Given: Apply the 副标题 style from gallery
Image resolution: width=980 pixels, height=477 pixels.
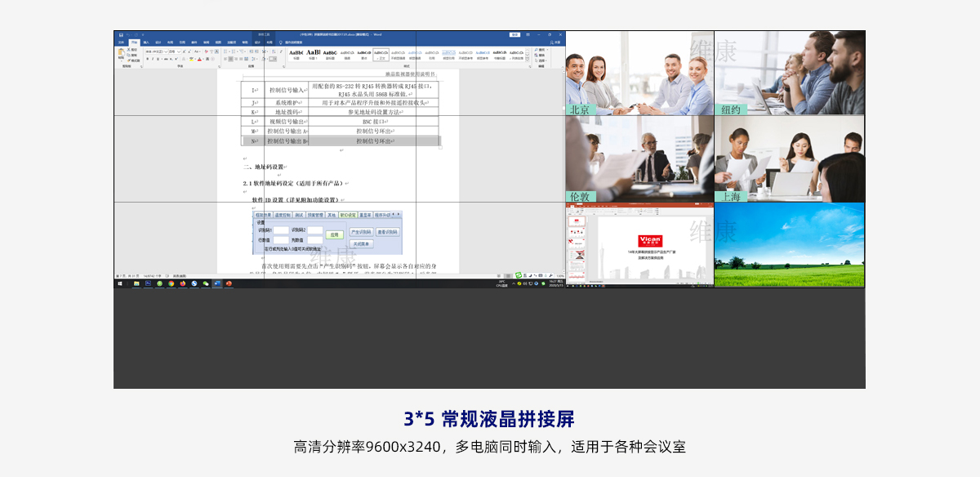Looking at the screenshot, I should tap(330, 55).
